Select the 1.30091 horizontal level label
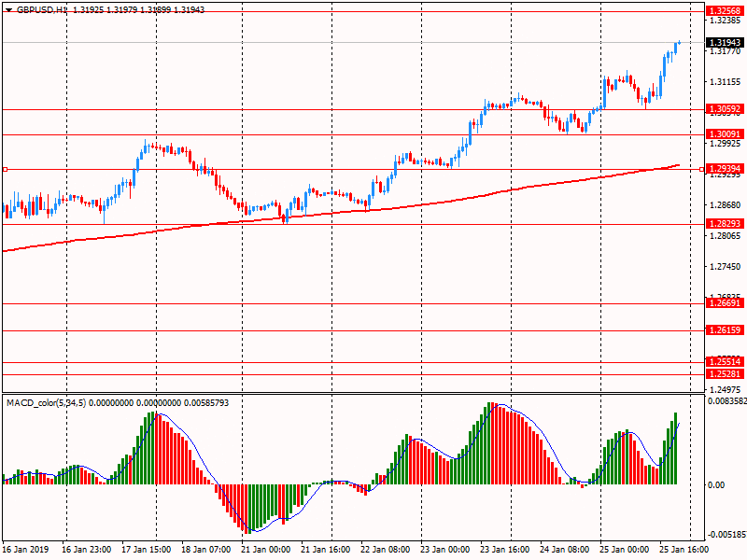The image size is (747, 560). 726,134
